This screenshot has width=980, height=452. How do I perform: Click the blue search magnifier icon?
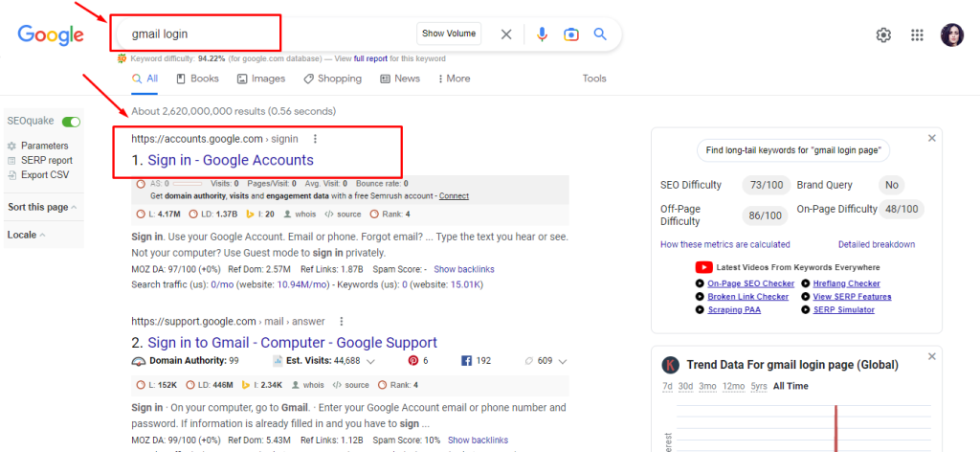pyautogui.click(x=600, y=34)
